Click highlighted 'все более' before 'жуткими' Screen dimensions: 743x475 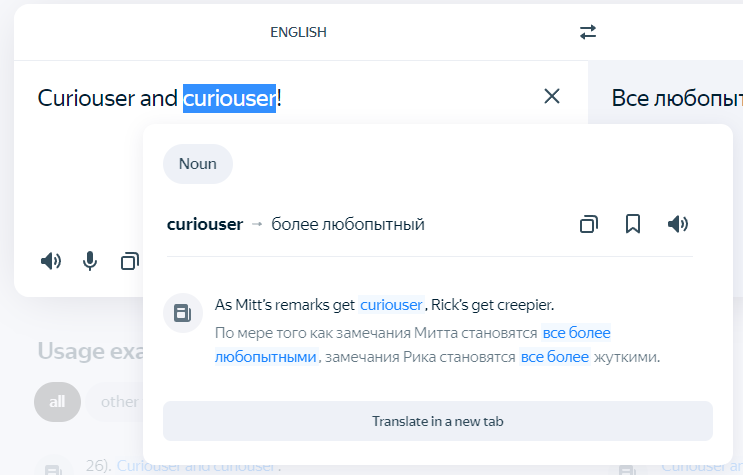(x=554, y=356)
